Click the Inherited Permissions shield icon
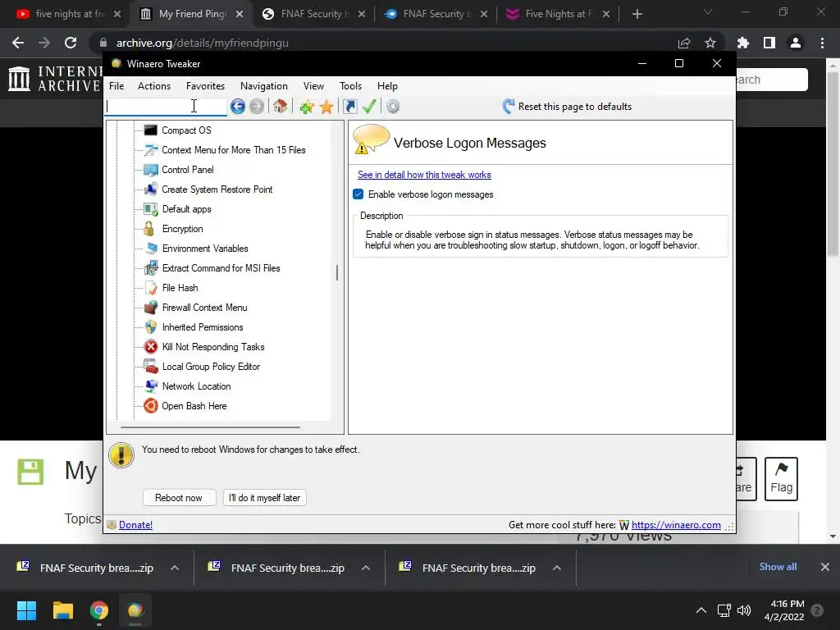Viewport: 840px width, 630px height. (151, 327)
